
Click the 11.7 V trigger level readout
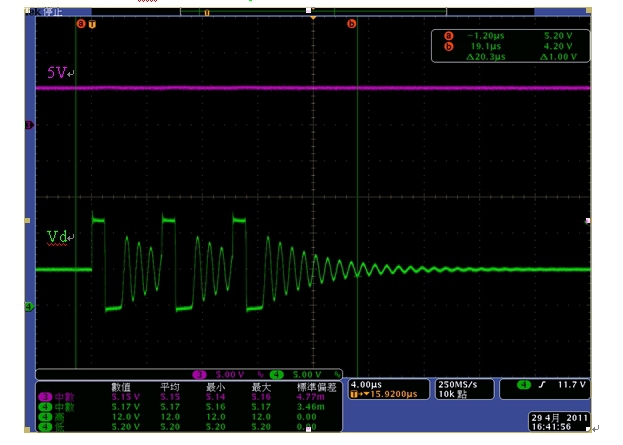coord(571,385)
